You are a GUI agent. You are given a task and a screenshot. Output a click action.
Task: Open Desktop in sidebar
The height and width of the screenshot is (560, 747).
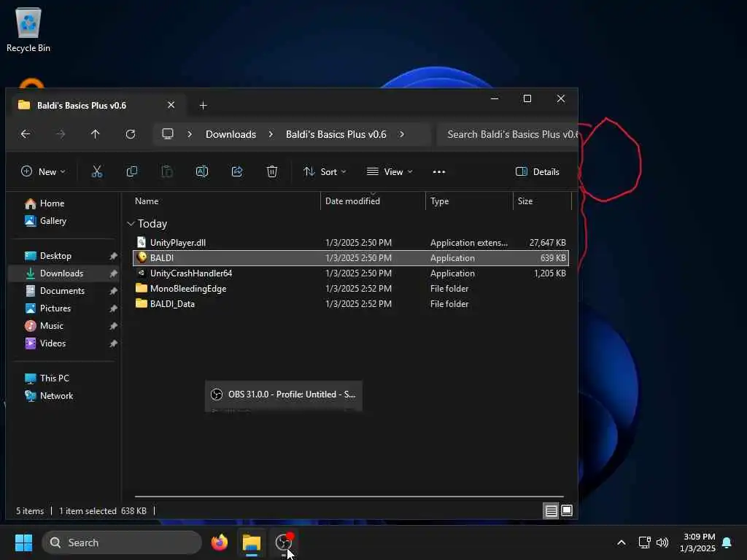(x=65, y=256)
